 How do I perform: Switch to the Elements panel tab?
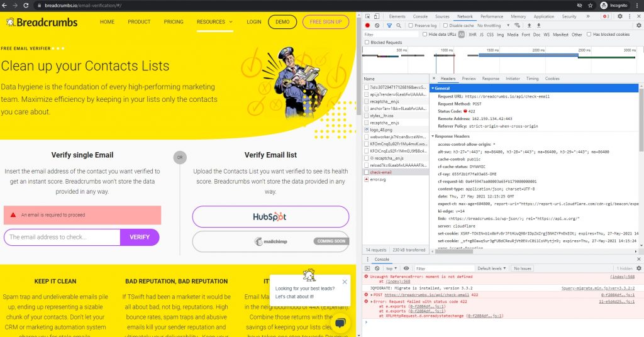[397, 16]
